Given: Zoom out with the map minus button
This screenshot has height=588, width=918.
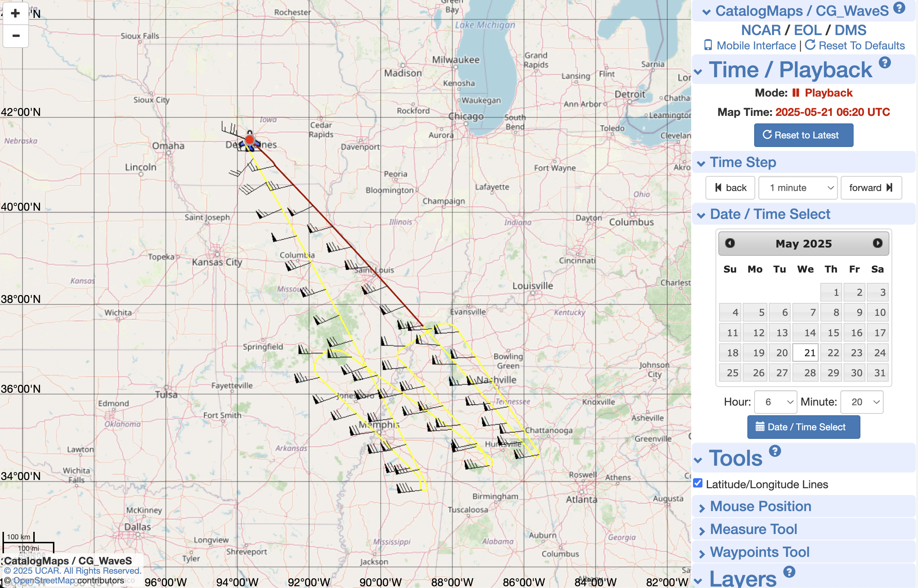Looking at the screenshot, I should pos(15,36).
